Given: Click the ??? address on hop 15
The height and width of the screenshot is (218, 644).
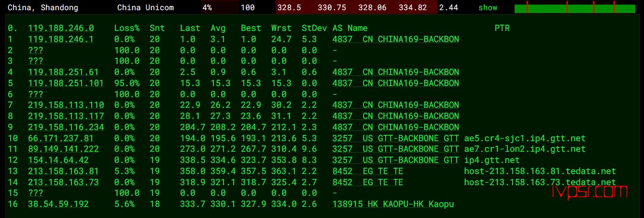Looking at the screenshot, I should [x=36, y=193].
